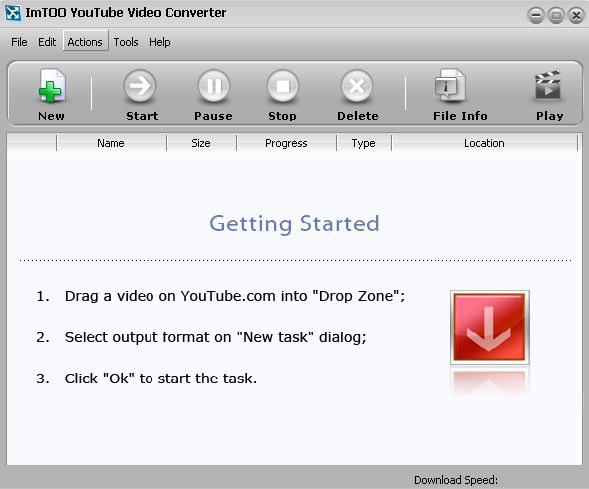Open the Help menu
Viewport: 589px width, 489px height.
[x=160, y=42]
